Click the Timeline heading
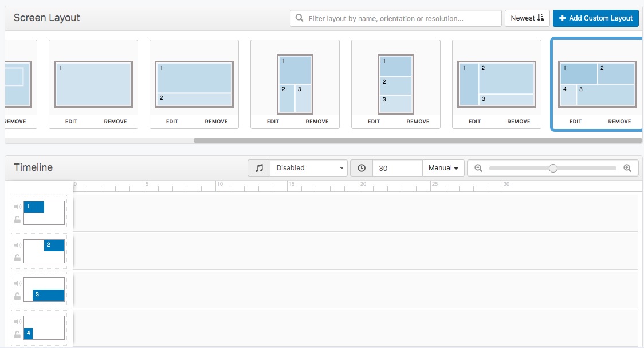The height and width of the screenshot is (348, 644). pos(33,167)
